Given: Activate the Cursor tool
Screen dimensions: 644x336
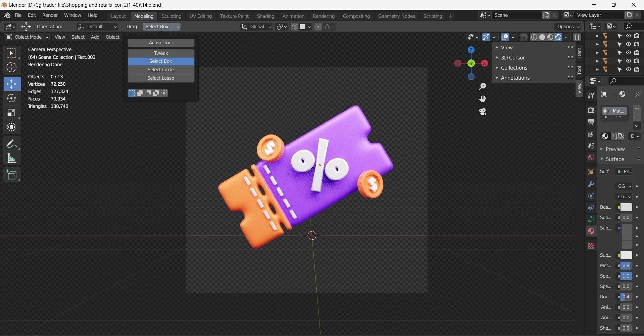Looking at the screenshot, I should pos(11,68).
